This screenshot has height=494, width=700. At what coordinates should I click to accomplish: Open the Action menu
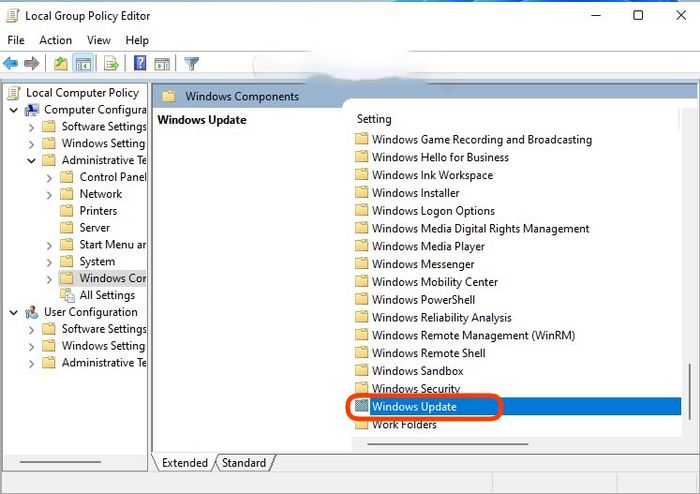point(55,40)
